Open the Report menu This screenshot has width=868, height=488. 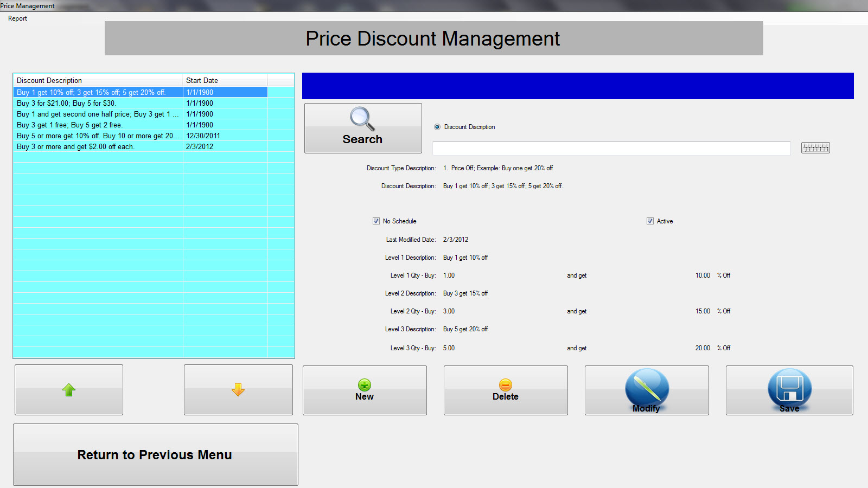tap(17, 18)
